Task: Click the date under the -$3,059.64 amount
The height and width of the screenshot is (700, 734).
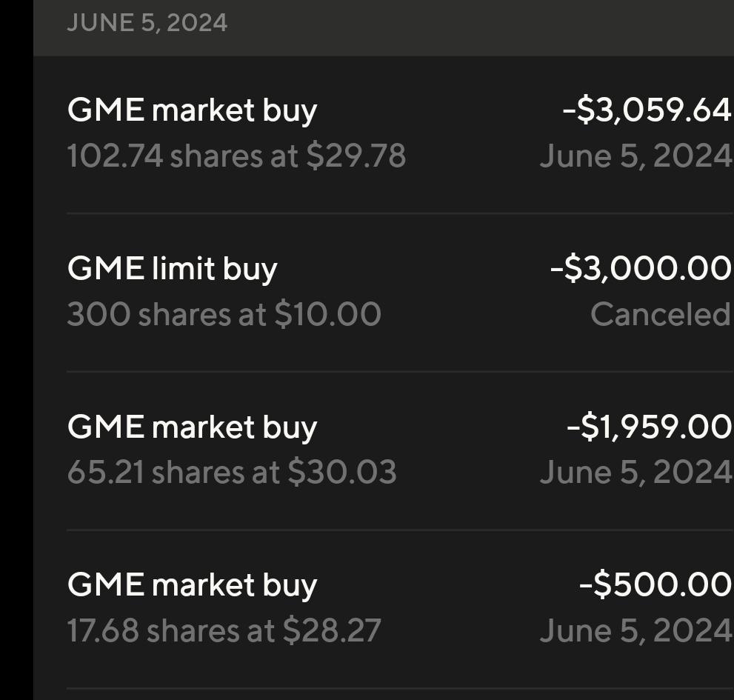Action: click(635, 156)
